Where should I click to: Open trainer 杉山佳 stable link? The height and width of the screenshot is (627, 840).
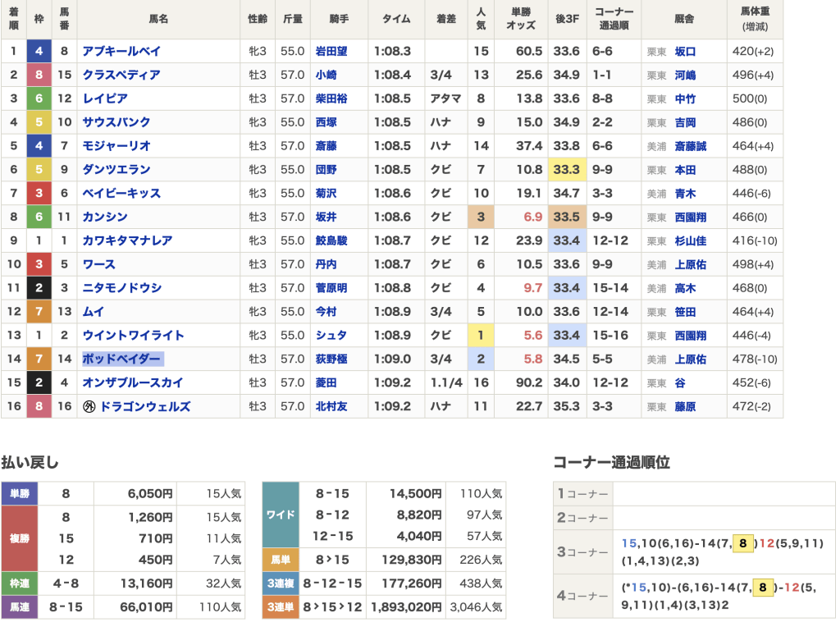click(x=691, y=240)
